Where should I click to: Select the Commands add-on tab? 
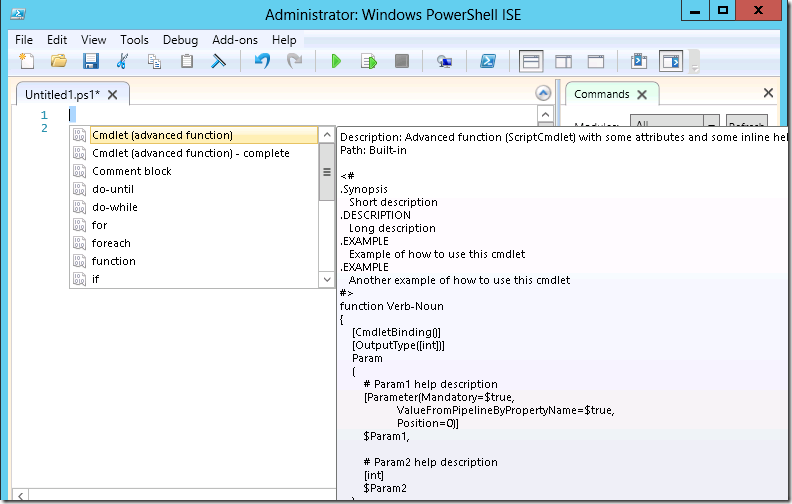602,94
